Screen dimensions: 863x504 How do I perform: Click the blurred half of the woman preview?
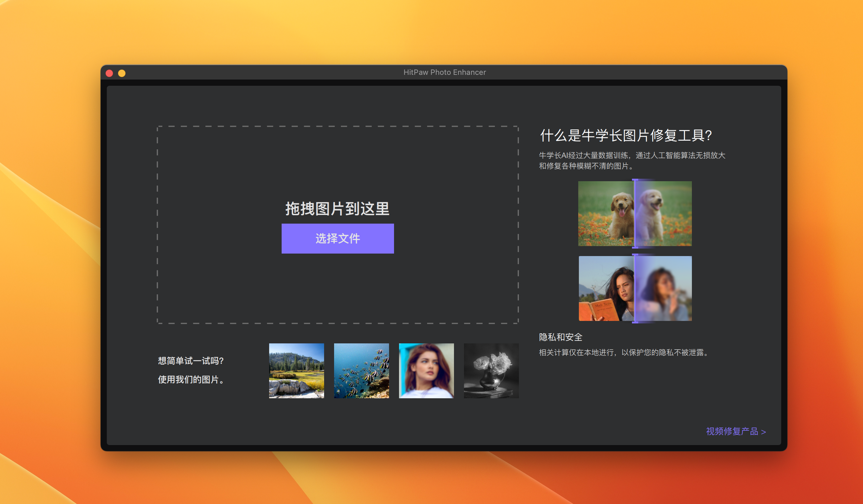664,288
